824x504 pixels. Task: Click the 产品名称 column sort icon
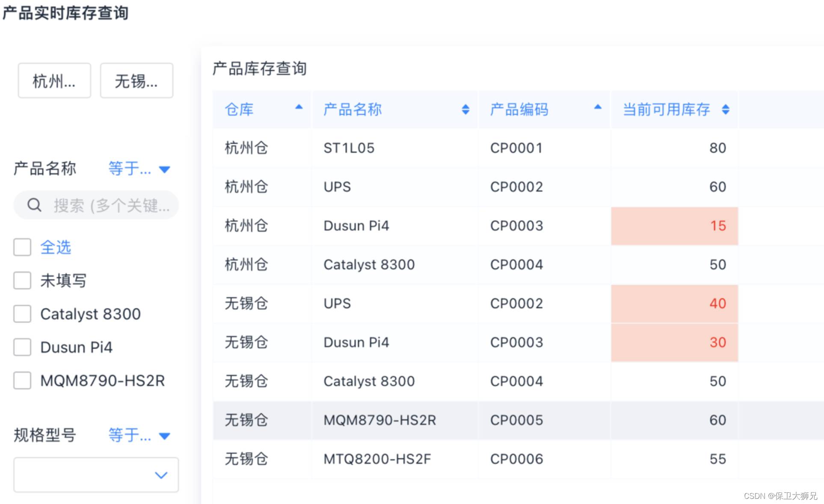(x=465, y=110)
